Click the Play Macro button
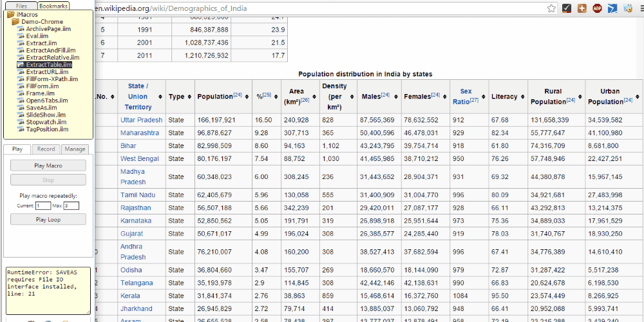Viewport: 644px width, 322px height. coord(48,166)
